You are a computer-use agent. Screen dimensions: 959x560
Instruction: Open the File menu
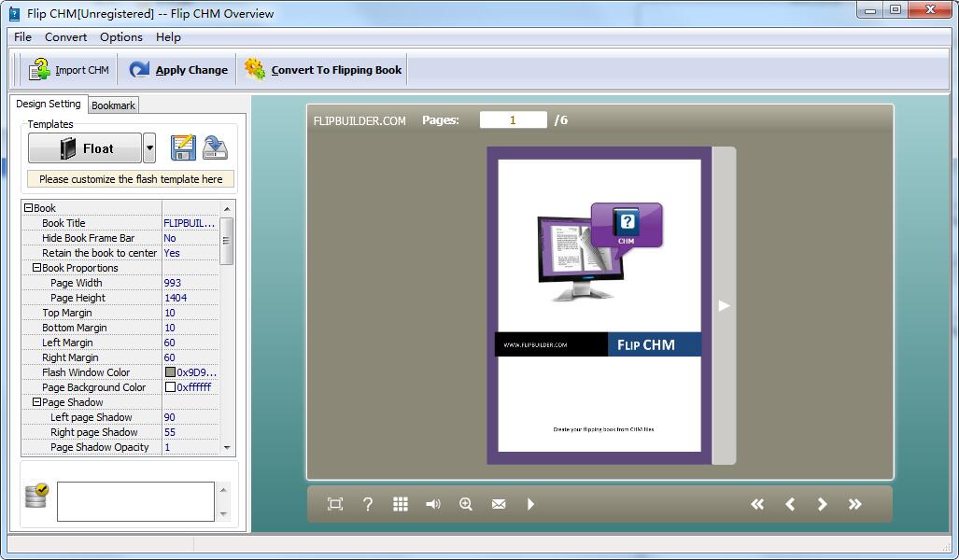(x=22, y=36)
